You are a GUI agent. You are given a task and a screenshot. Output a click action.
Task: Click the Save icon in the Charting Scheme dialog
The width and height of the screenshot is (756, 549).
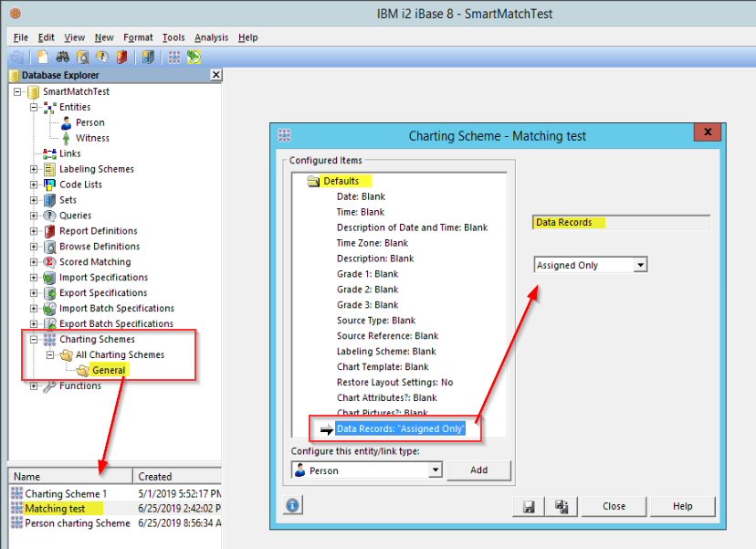point(528,505)
